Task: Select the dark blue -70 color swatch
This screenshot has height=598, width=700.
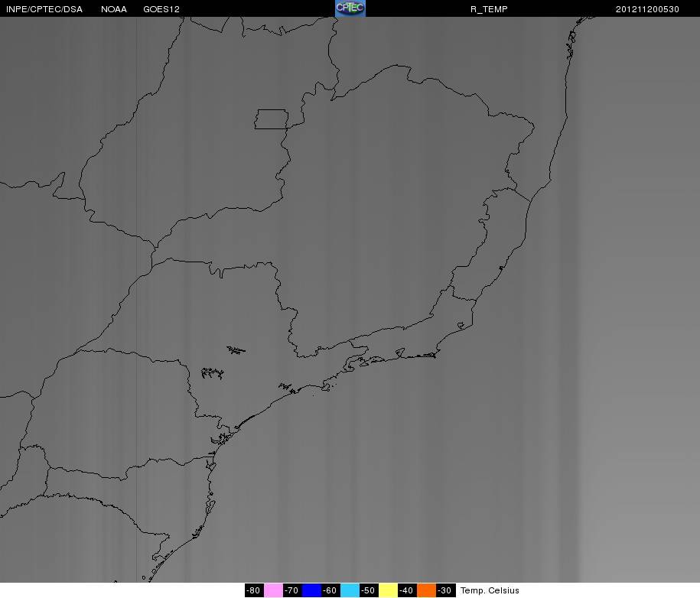Action: point(311,590)
